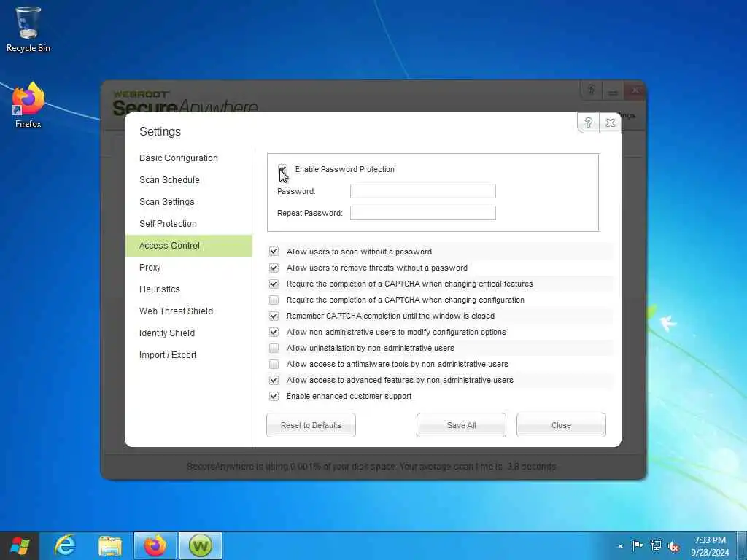This screenshot has height=560, width=747.
Task: Open help in the Settings dialog
Action: tap(589, 122)
